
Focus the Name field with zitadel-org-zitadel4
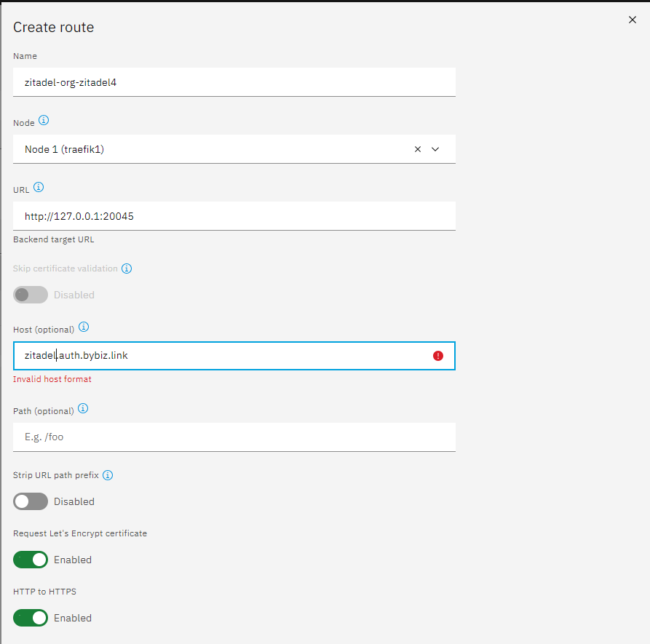(234, 82)
